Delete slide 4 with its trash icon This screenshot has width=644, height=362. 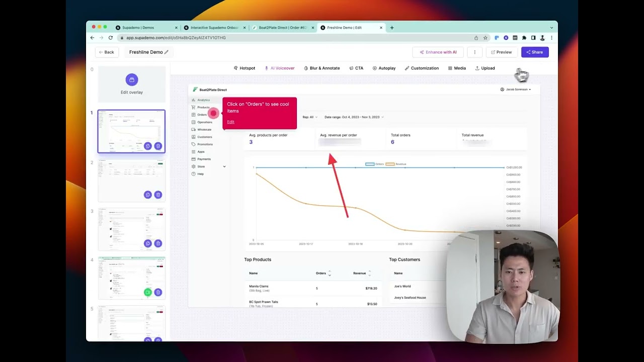[158, 292]
